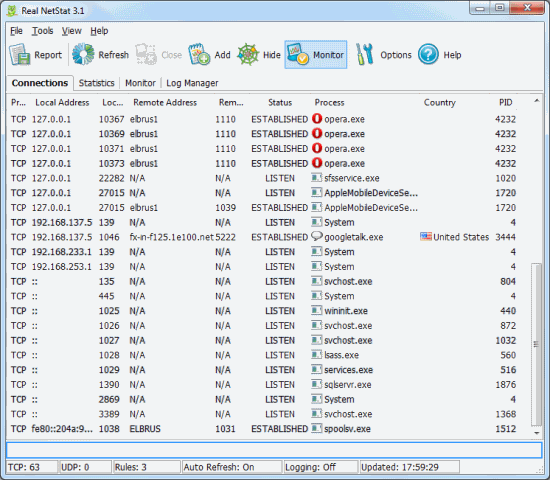
Task: Click the empty text field below list
Action: point(274,450)
